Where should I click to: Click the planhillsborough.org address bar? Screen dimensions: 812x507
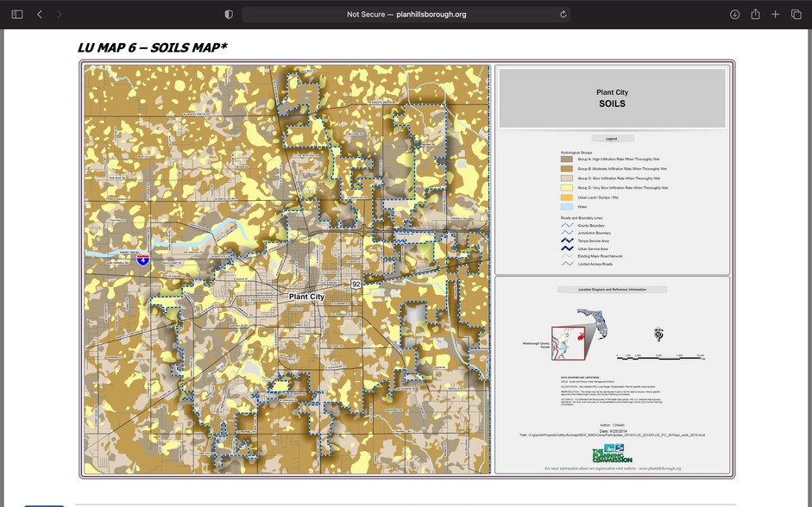[x=406, y=15]
